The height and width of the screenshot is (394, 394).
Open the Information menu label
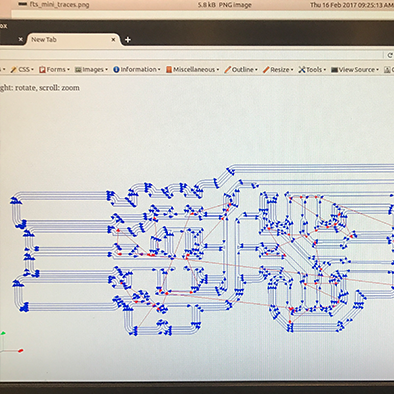(139, 69)
